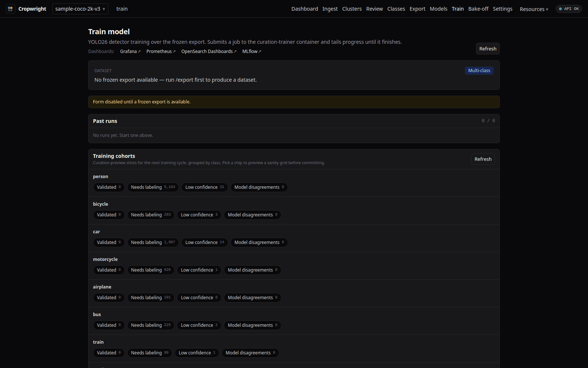Expand the Resources menu
The image size is (588, 368).
tap(534, 9)
